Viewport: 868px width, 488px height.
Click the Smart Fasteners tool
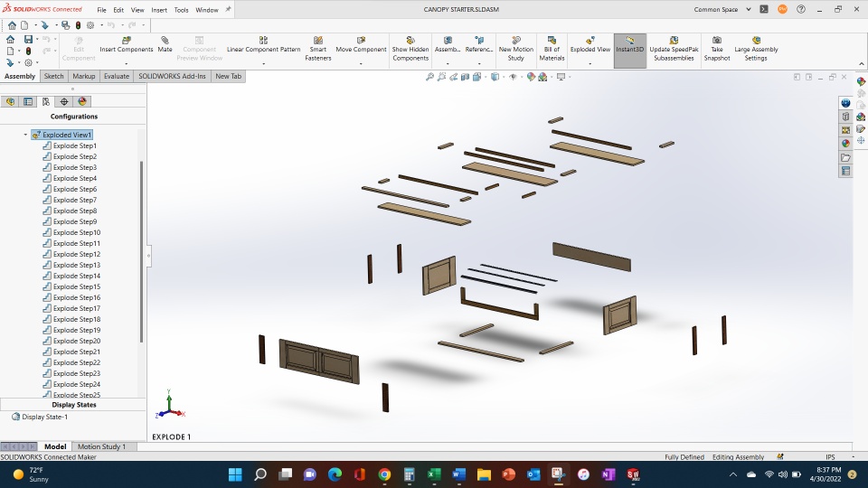coord(317,49)
